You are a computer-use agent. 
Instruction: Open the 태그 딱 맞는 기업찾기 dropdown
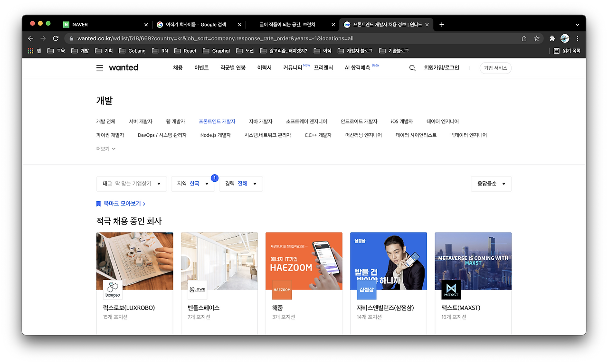132,184
